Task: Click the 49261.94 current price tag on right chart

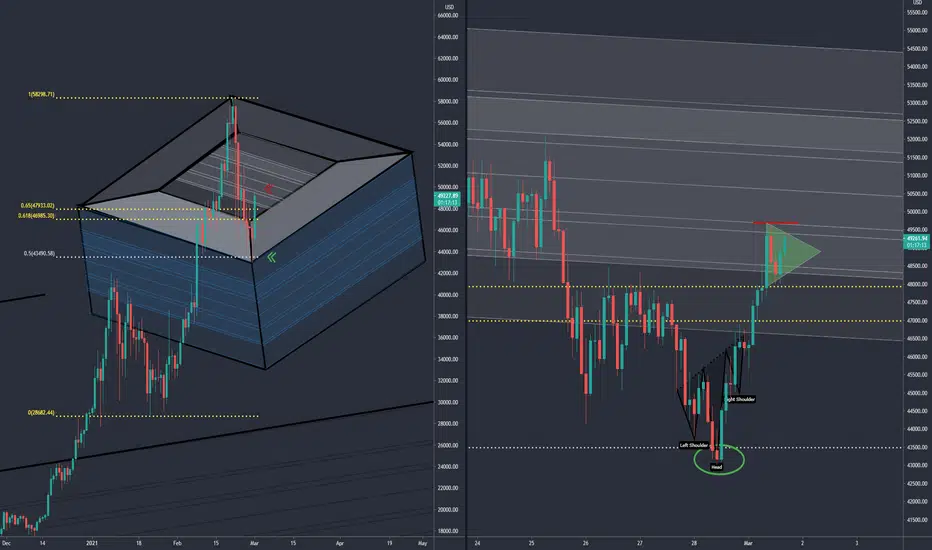Action: tap(917, 241)
